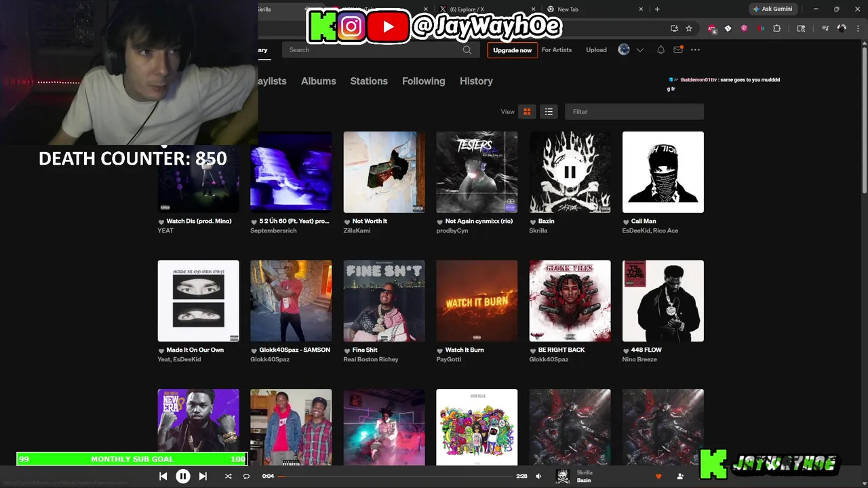Open the Testers cover for Not Again cynmixx
The image size is (868, 488).
click(x=477, y=172)
